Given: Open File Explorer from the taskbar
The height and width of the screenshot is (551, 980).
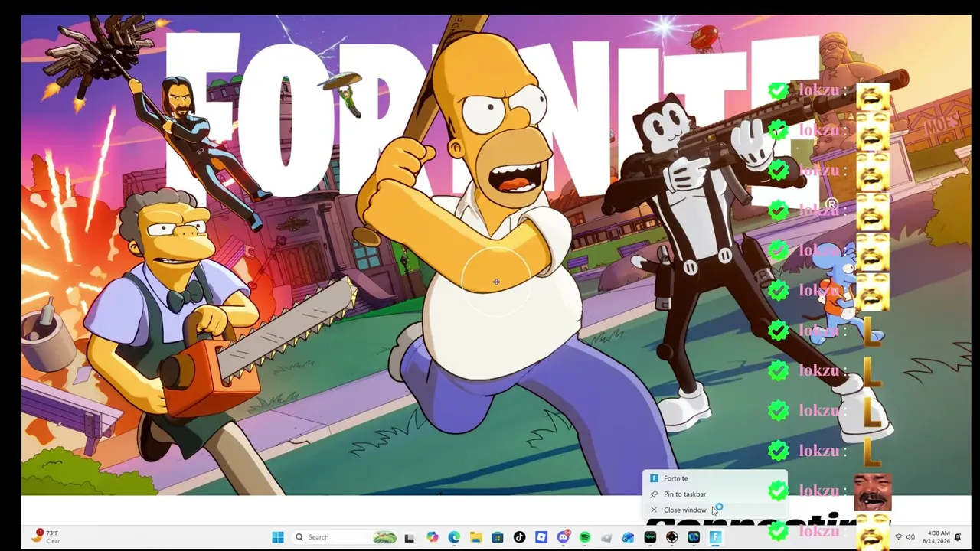Looking at the screenshot, I should pyautogui.click(x=475, y=537).
